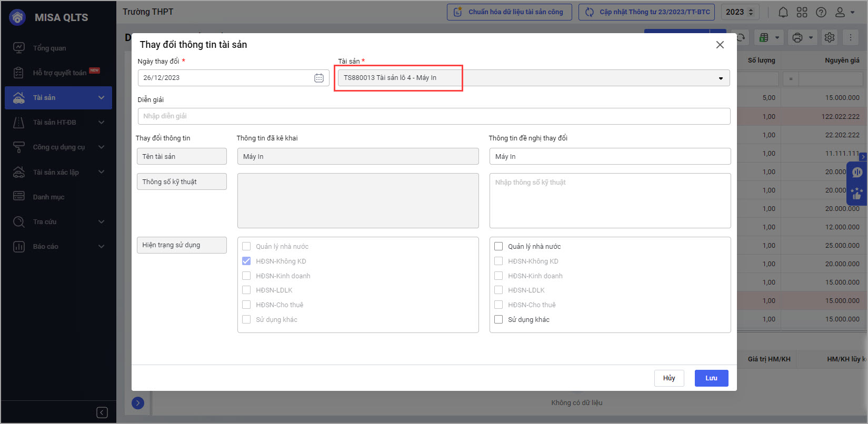Check the editable Sử dụng khác box
The image size is (868, 424).
(498, 319)
